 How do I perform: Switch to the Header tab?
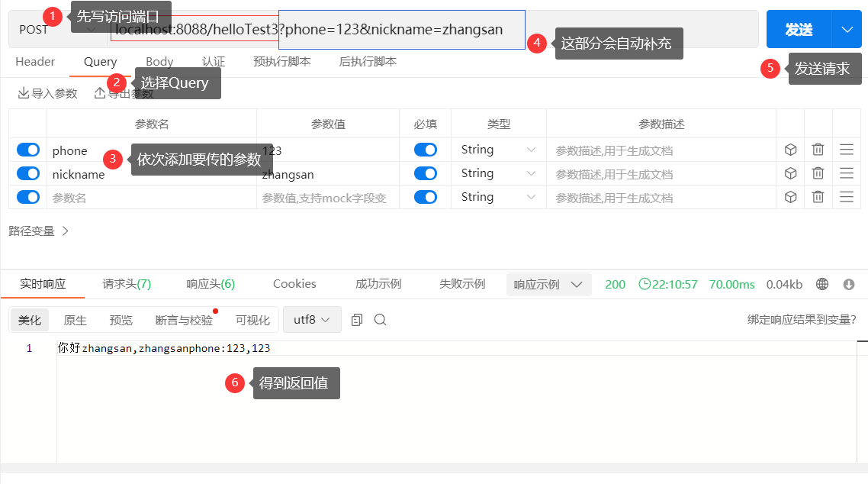[x=35, y=62]
